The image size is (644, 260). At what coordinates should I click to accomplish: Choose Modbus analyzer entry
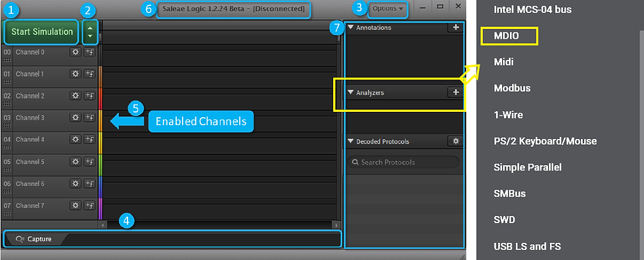pos(512,88)
